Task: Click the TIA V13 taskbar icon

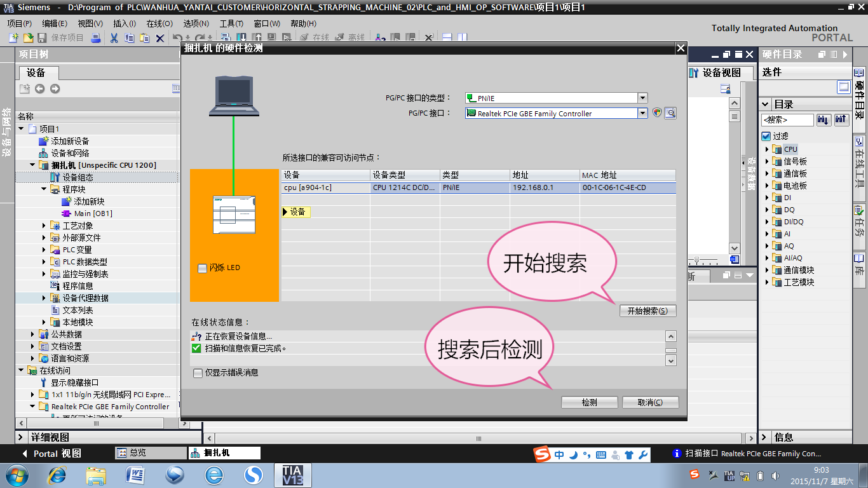Action: [x=293, y=475]
